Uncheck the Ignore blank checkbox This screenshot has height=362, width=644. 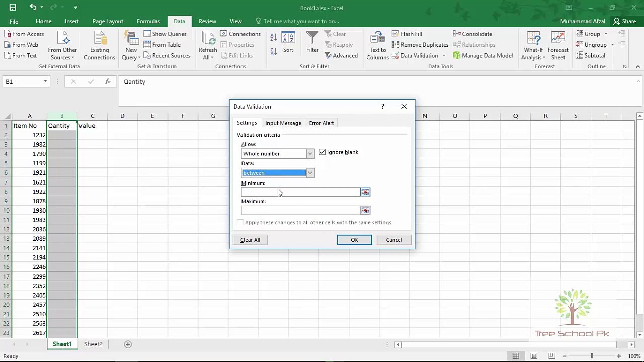pyautogui.click(x=323, y=152)
